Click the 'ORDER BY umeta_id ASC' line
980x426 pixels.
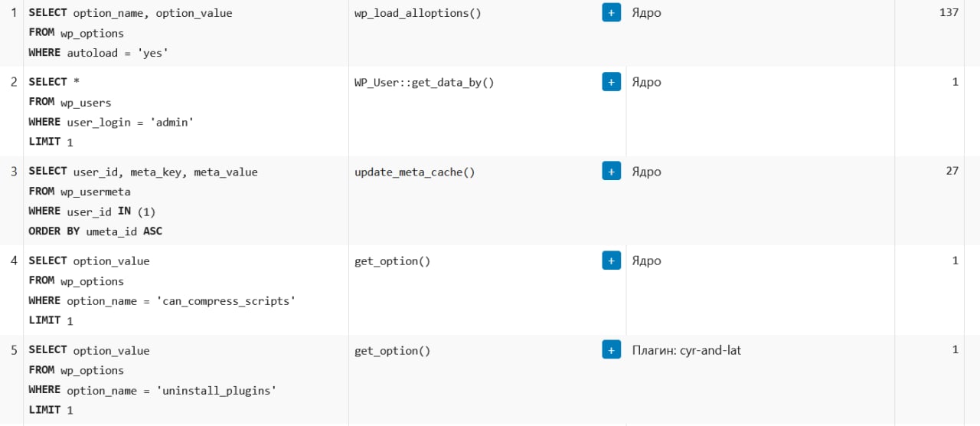[95, 231]
